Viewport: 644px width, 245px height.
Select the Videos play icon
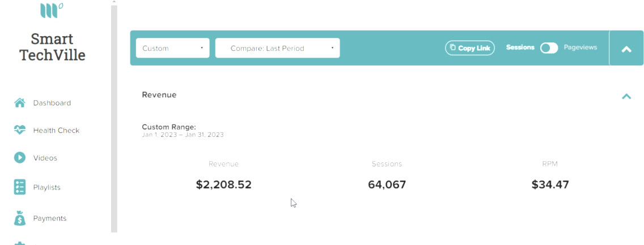(20, 158)
